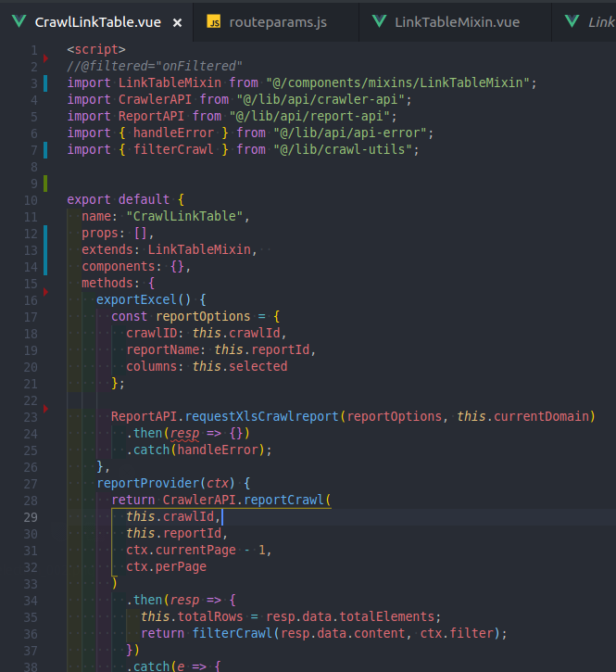The image size is (616, 672).
Task: Click ctx.perPage on line 32
Action: (x=166, y=567)
